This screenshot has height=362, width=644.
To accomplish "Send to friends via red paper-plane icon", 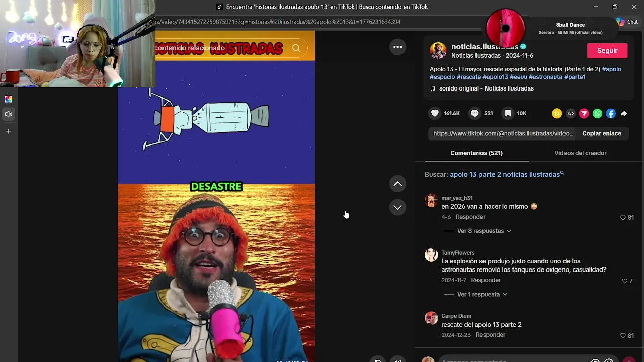I will pyautogui.click(x=584, y=114).
